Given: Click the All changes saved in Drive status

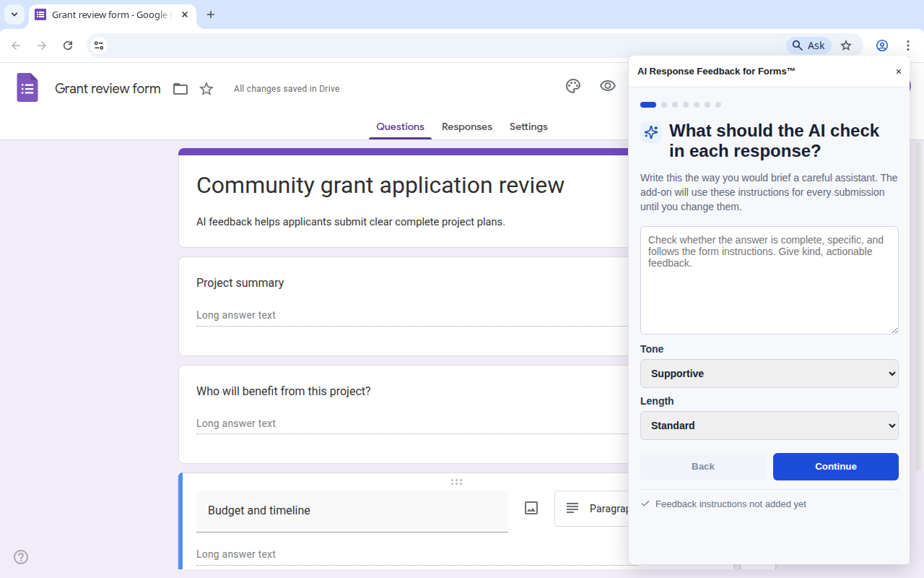Looking at the screenshot, I should click(287, 89).
